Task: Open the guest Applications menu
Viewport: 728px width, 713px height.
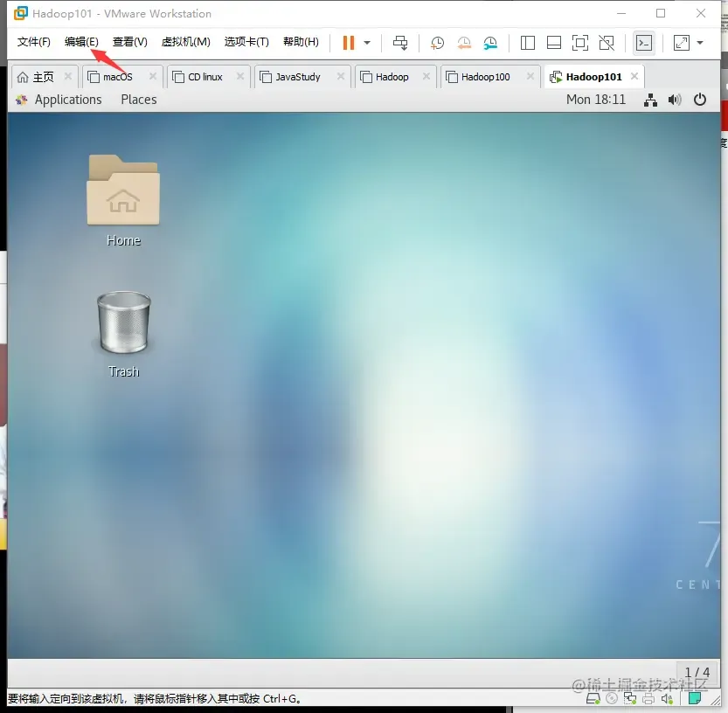Action: point(68,100)
